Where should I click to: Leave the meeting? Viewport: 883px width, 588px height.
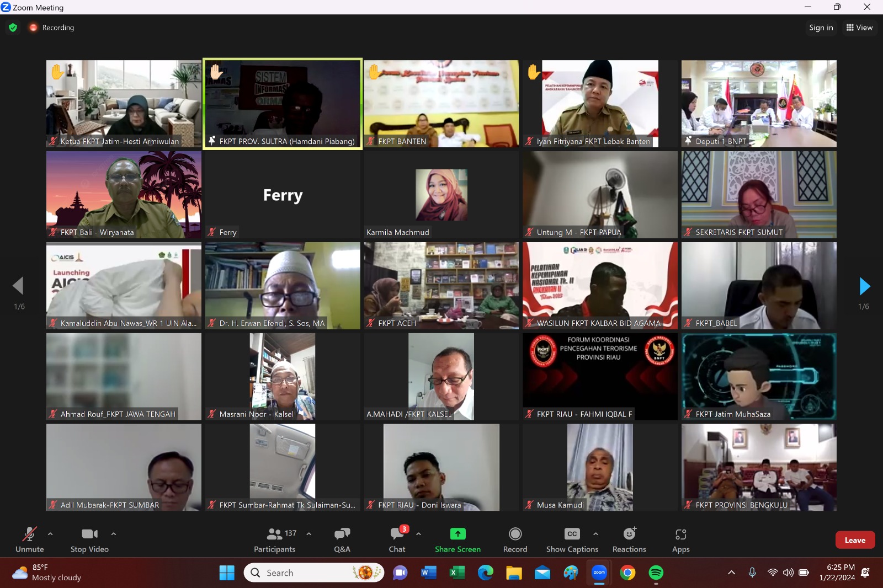click(x=854, y=540)
